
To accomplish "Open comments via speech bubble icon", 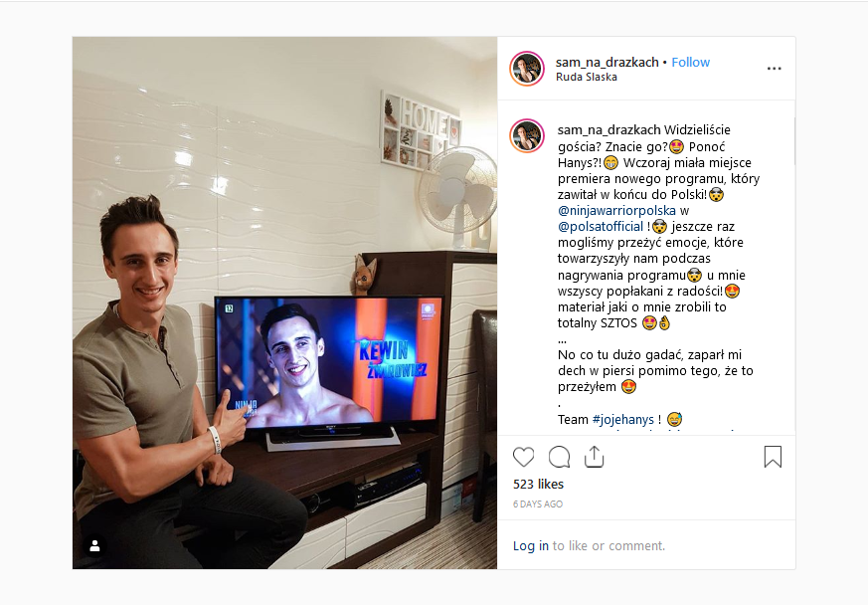I will 559,457.
